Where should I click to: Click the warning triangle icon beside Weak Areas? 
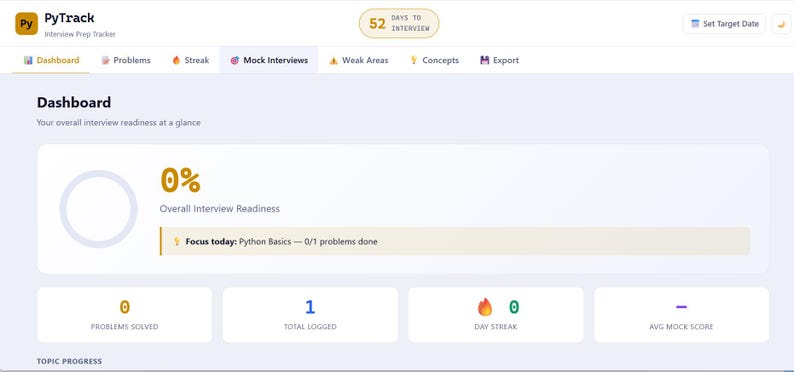(333, 61)
